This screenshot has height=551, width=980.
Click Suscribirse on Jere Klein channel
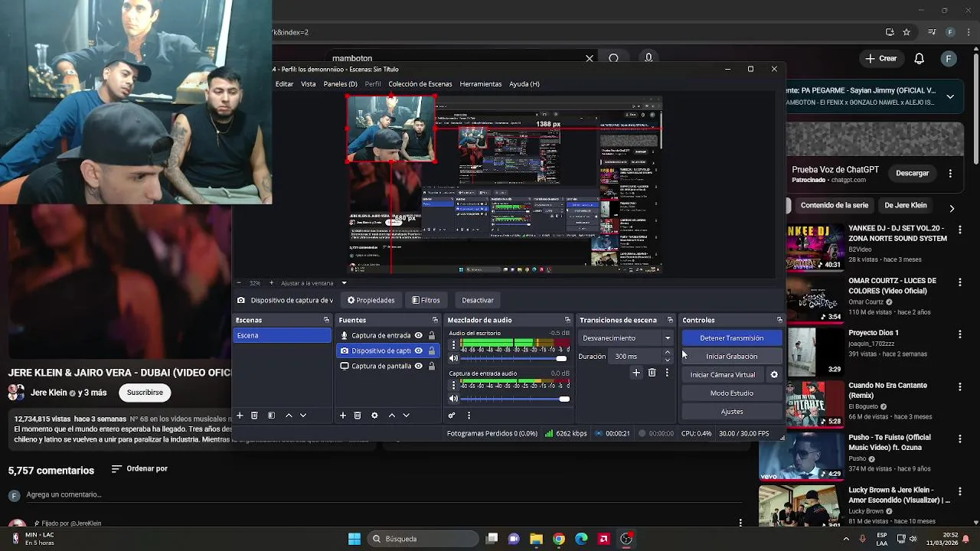[145, 393]
